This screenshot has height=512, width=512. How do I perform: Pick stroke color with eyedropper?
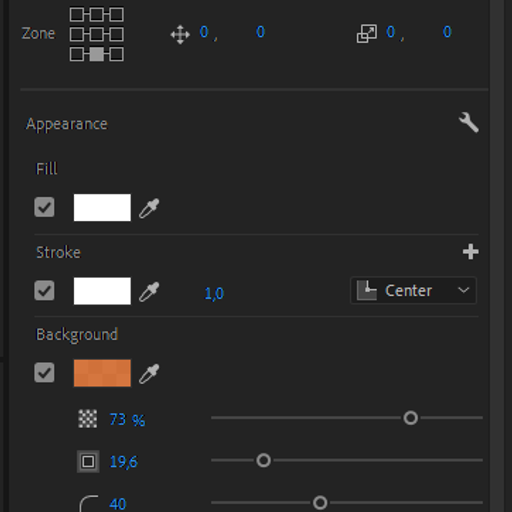pos(149,292)
